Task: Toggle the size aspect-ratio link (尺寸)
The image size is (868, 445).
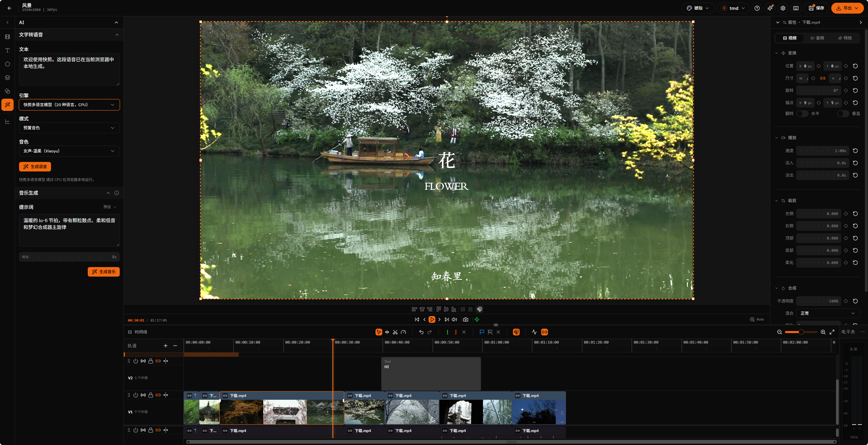Action: point(823,78)
